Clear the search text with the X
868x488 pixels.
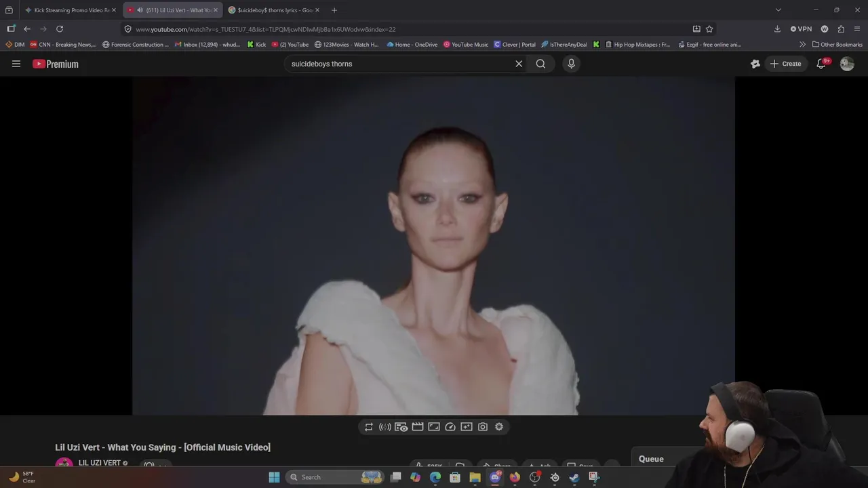[x=519, y=64]
